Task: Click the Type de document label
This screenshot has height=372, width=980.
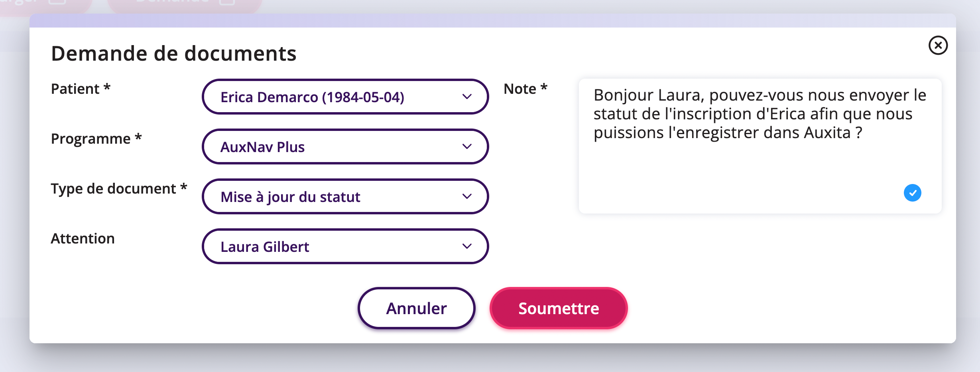Action: tap(118, 189)
